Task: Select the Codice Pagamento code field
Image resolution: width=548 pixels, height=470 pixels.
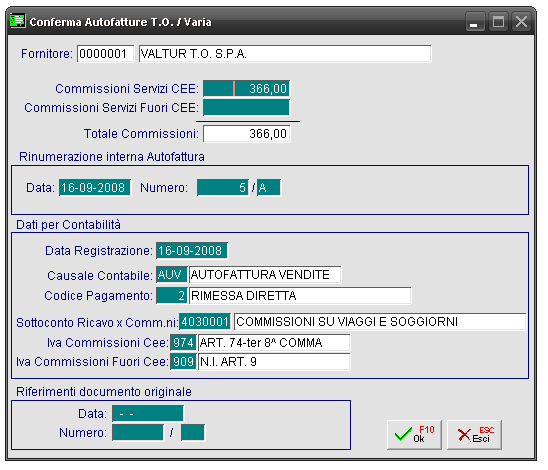Action: coord(171,296)
